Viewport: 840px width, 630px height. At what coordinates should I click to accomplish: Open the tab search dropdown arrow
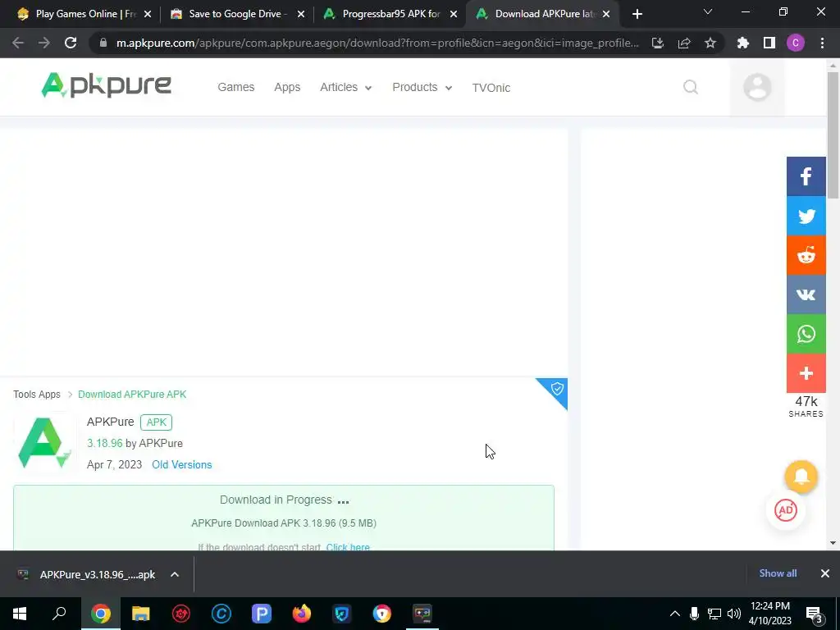tap(708, 11)
